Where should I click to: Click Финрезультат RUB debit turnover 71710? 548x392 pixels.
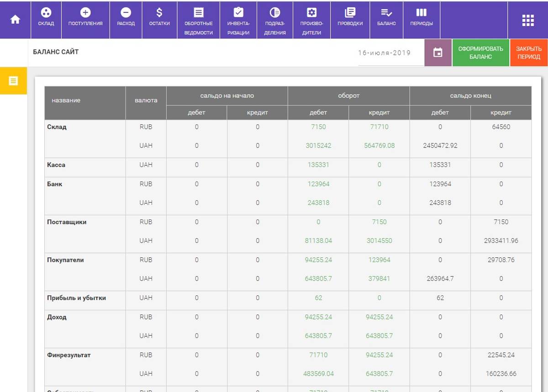318,355
